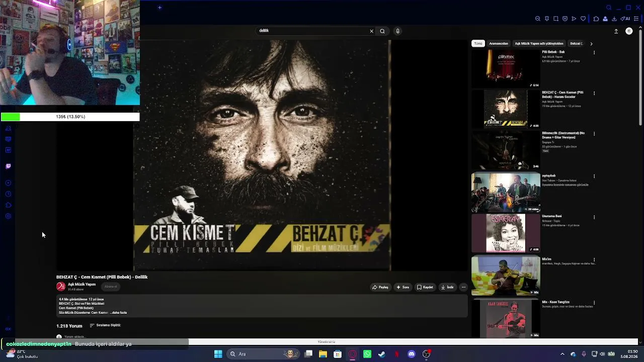Bookmark the page with heart icon
This screenshot has height=362, width=644.
click(583, 19)
